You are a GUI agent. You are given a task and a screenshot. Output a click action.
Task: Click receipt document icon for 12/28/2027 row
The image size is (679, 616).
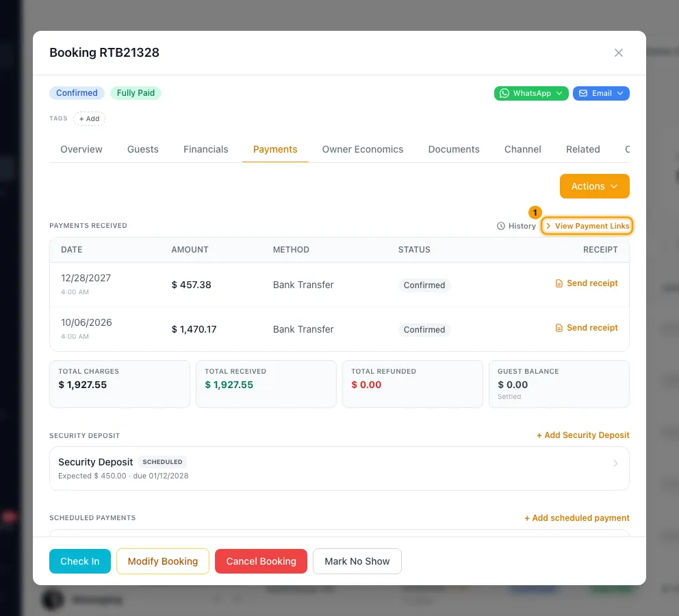point(559,283)
